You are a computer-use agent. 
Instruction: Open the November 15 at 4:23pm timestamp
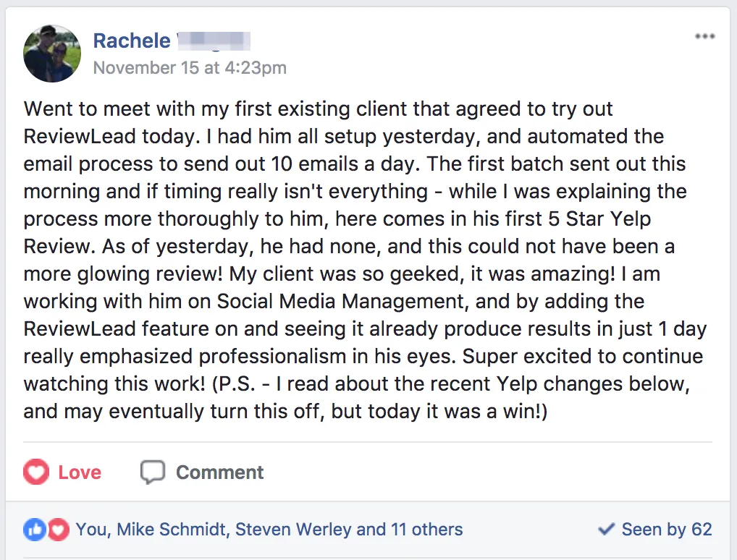(x=190, y=68)
